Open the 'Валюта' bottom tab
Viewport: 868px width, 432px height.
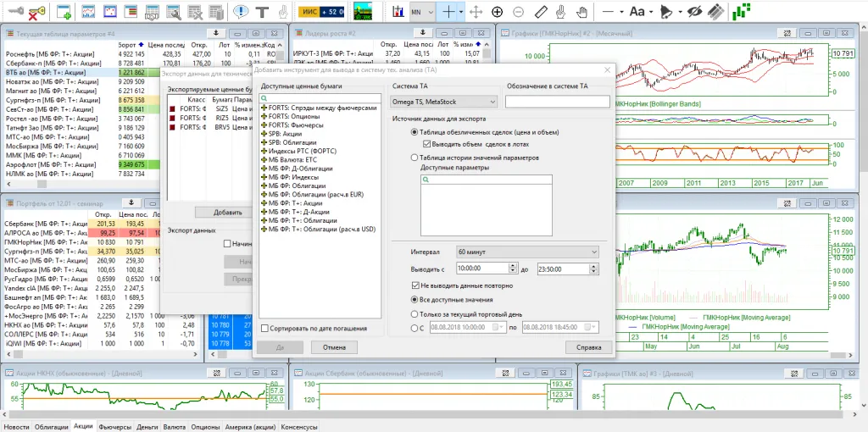click(x=175, y=427)
